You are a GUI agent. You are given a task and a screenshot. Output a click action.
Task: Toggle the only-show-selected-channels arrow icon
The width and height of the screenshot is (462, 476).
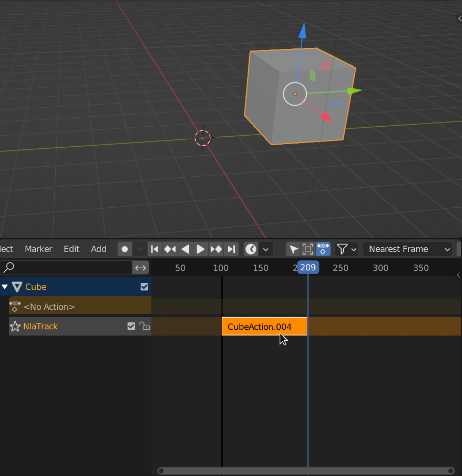[x=293, y=249]
